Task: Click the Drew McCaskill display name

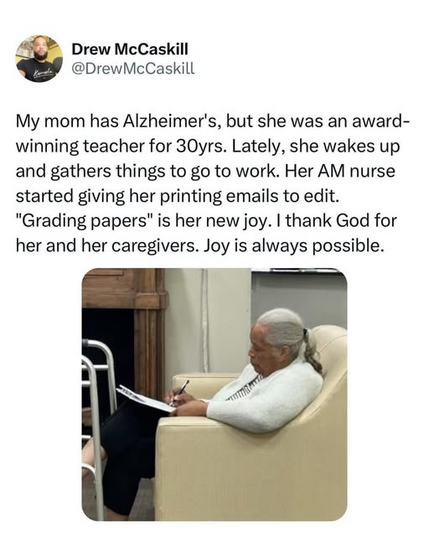Action: click(x=130, y=50)
